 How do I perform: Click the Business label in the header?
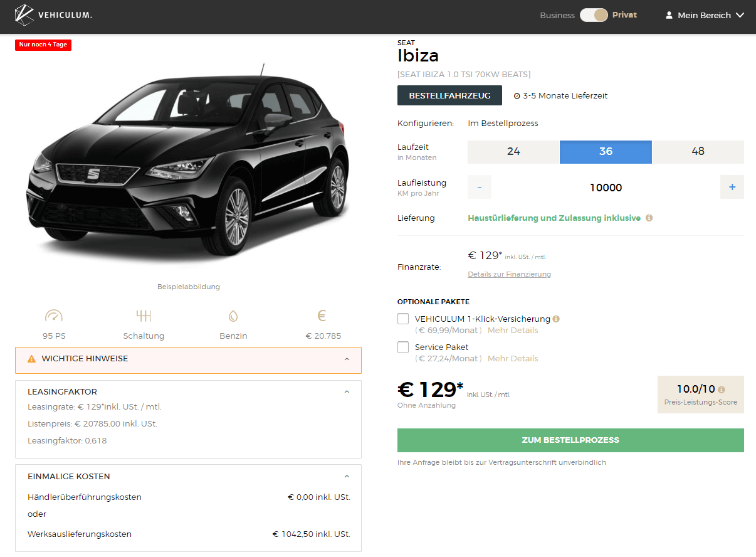[557, 15]
